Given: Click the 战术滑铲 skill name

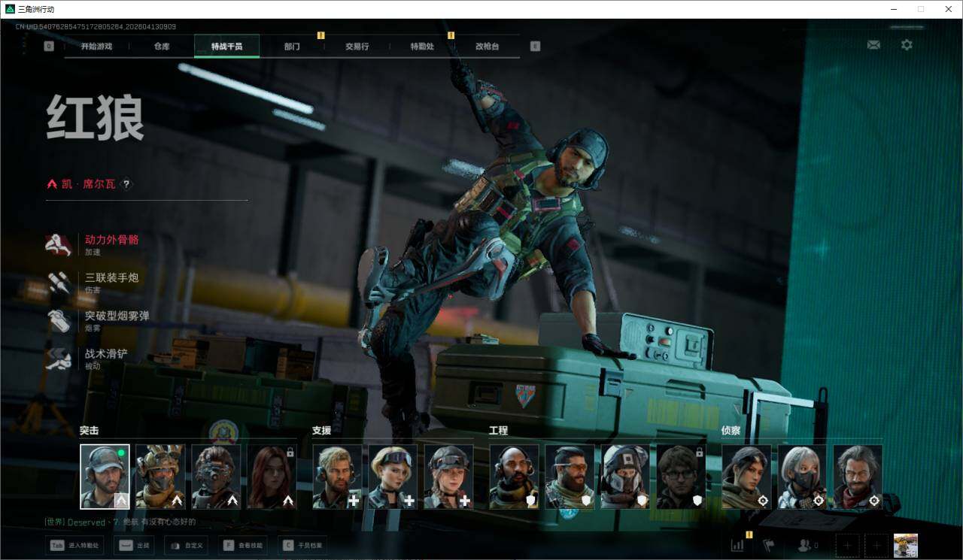Looking at the screenshot, I should [x=106, y=353].
